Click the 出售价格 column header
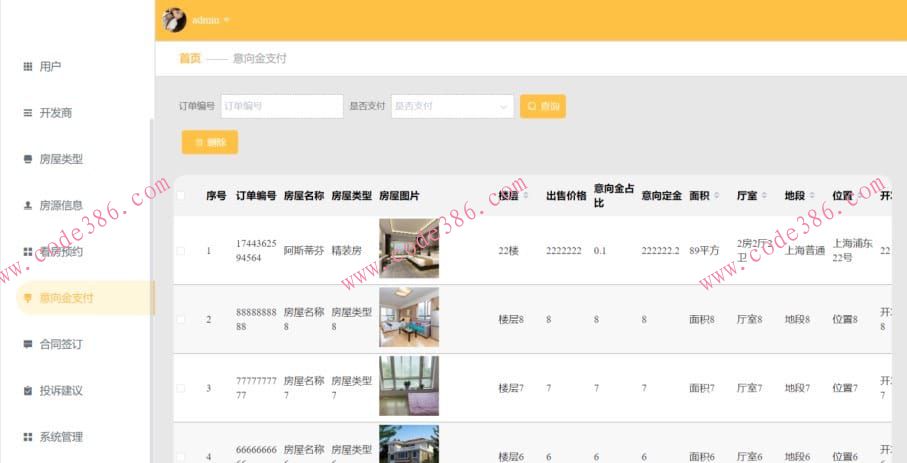The image size is (907, 463). [x=566, y=196]
